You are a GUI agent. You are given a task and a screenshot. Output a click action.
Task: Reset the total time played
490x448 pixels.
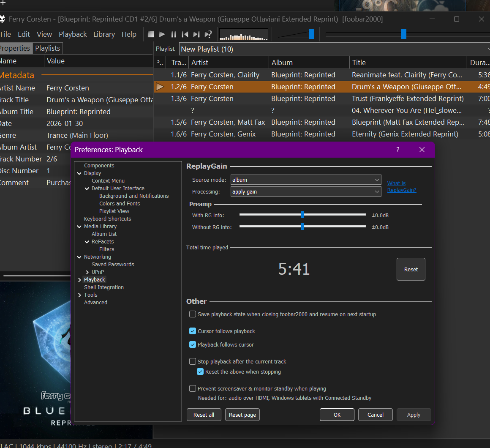pos(411,269)
